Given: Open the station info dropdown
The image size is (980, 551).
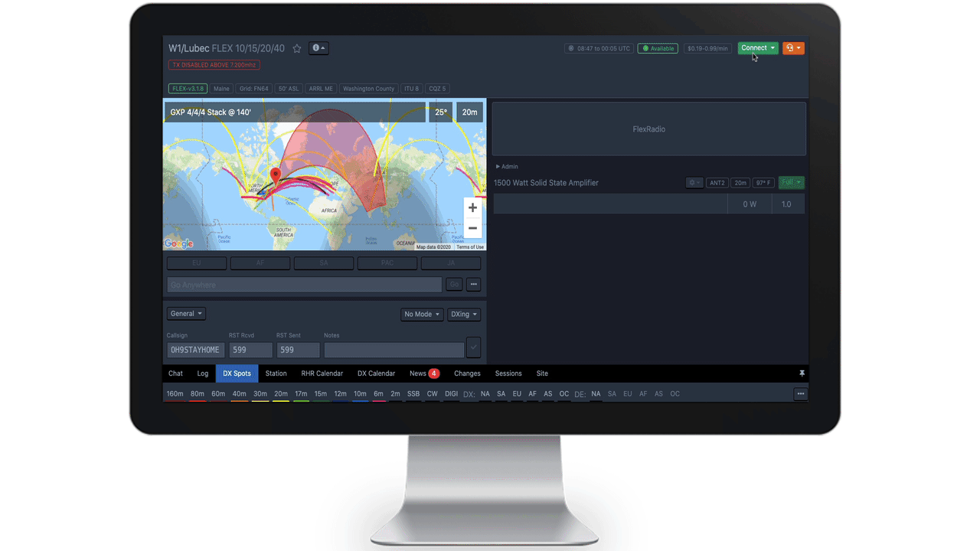Looking at the screenshot, I should [x=318, y=48].
